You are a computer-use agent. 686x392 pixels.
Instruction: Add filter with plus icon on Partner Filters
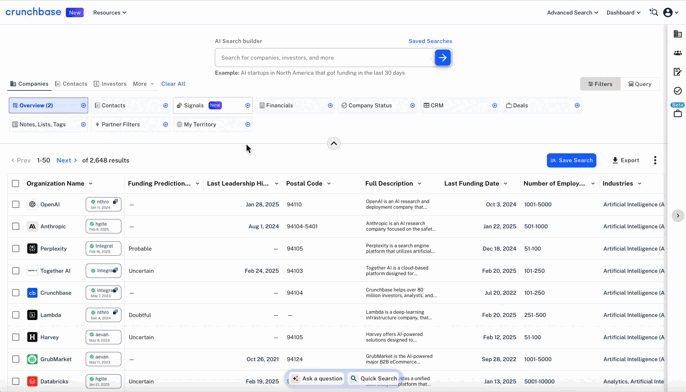point(165,125)
